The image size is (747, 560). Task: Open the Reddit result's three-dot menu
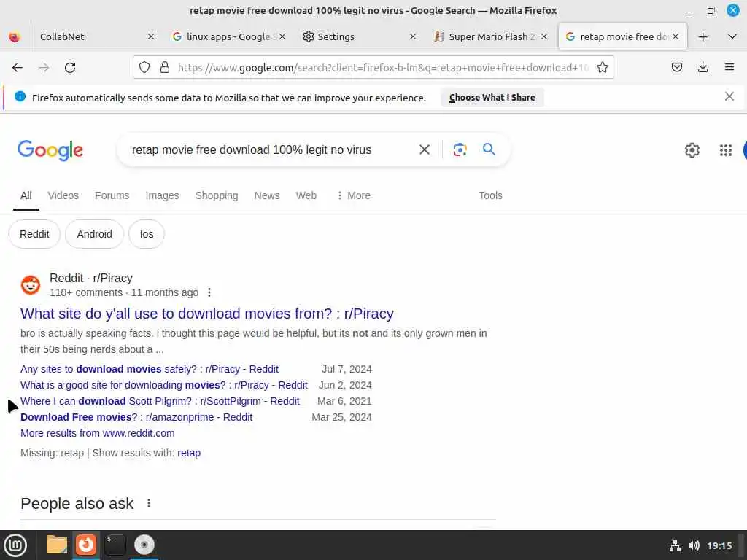click(209, 292)
